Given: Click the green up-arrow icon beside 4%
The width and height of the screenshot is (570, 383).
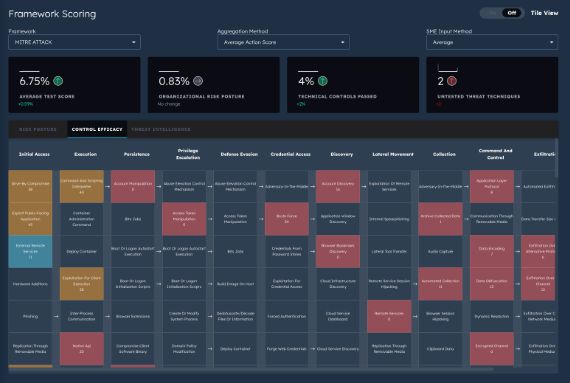Looking at the screenshot, I should pos(323,81).
